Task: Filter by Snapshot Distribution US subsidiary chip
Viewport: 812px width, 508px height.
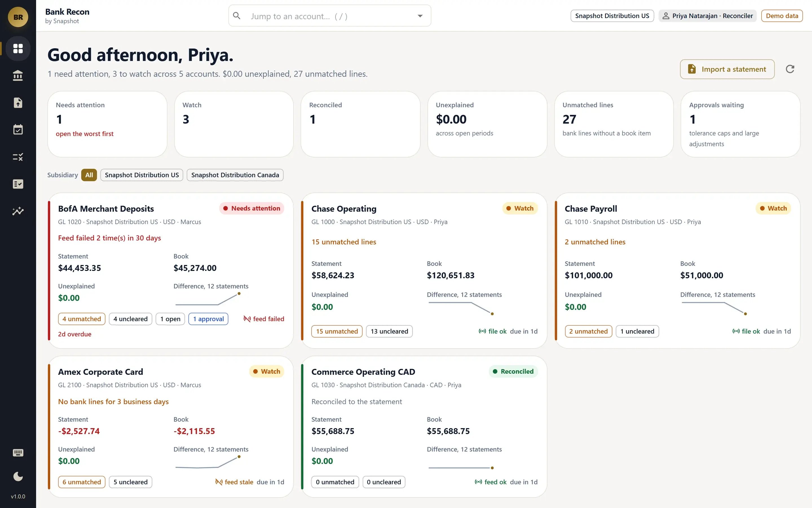Action: click(142, 175)
